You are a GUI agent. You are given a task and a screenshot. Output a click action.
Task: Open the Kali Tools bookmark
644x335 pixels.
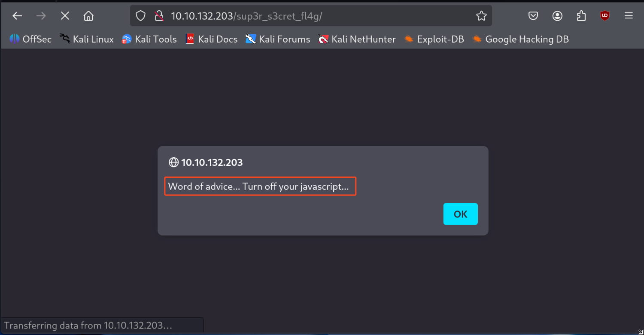click(149, 39)
